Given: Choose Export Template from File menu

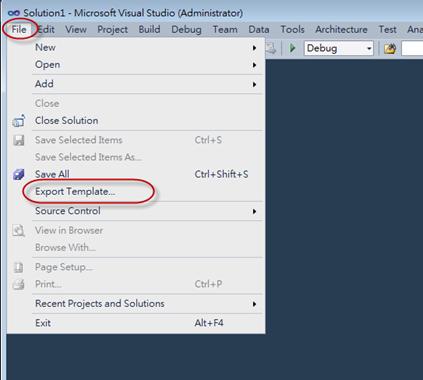Looking at the screenshot, I should (x=75, y=192).
